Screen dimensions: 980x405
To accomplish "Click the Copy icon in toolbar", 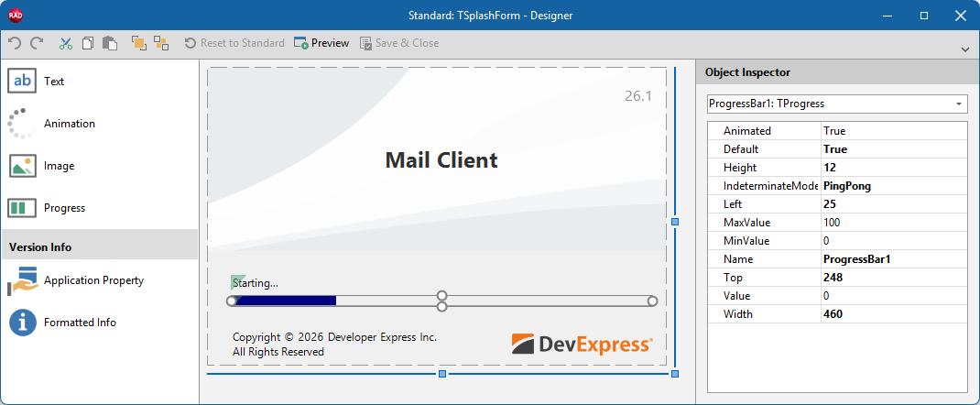I will [x=88, y=43].
